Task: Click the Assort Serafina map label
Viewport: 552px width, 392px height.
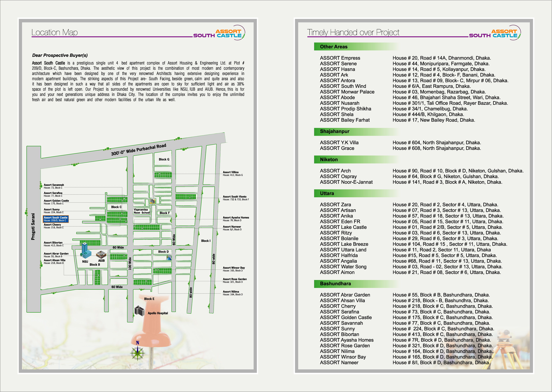Action: (x=53, y=194)
